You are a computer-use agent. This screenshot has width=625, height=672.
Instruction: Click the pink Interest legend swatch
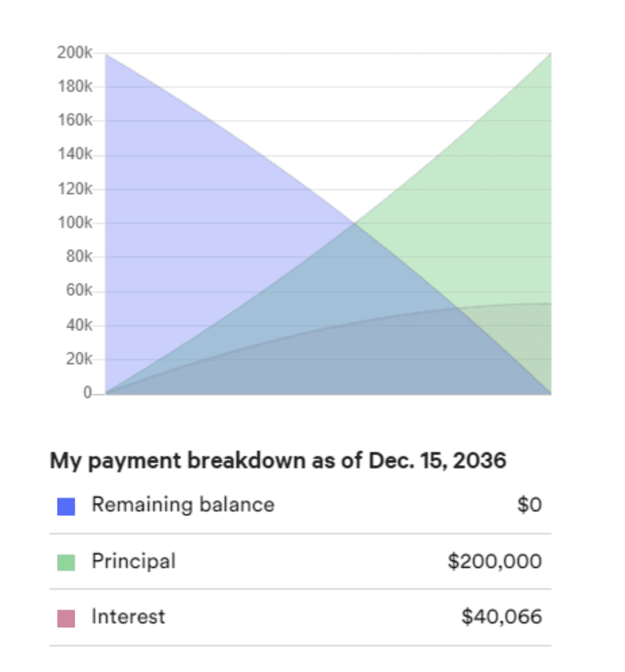(66, 619)
